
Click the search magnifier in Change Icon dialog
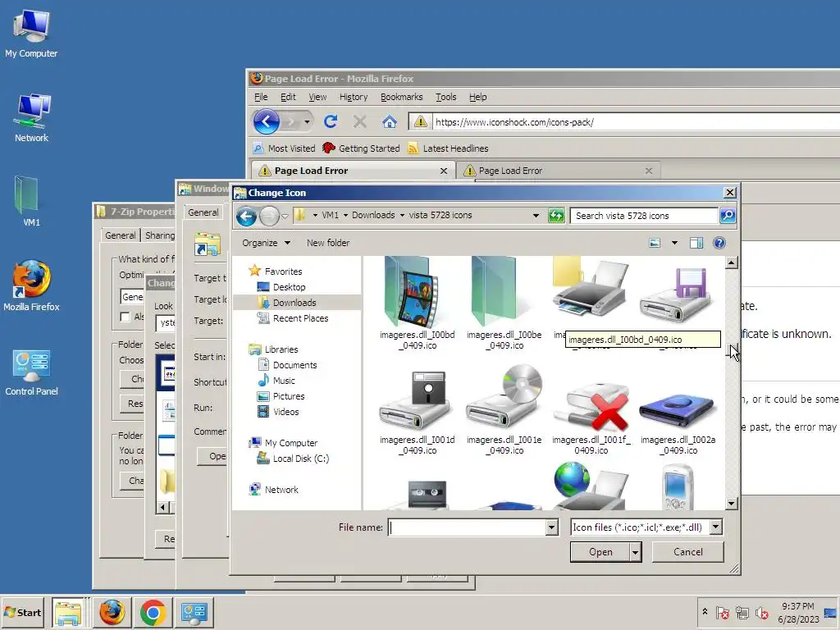tap(728, 216)
